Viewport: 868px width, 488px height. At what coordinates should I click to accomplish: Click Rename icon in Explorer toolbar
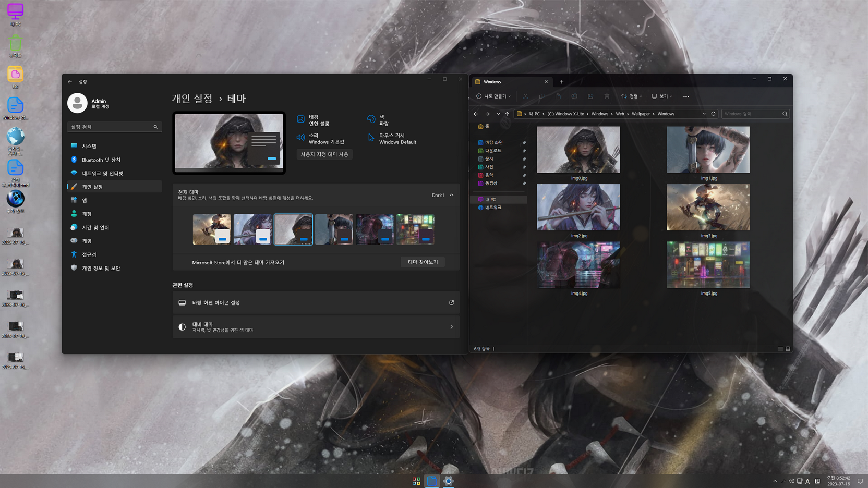pos(574,96)
